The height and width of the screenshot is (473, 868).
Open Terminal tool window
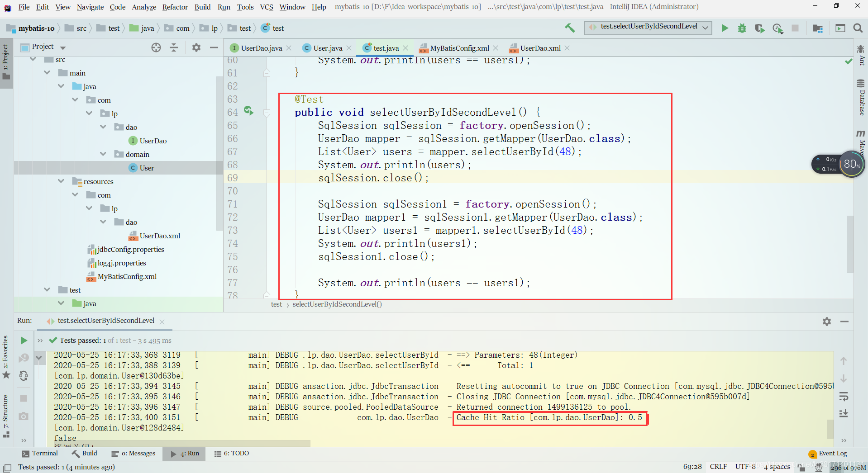point(40,453)
